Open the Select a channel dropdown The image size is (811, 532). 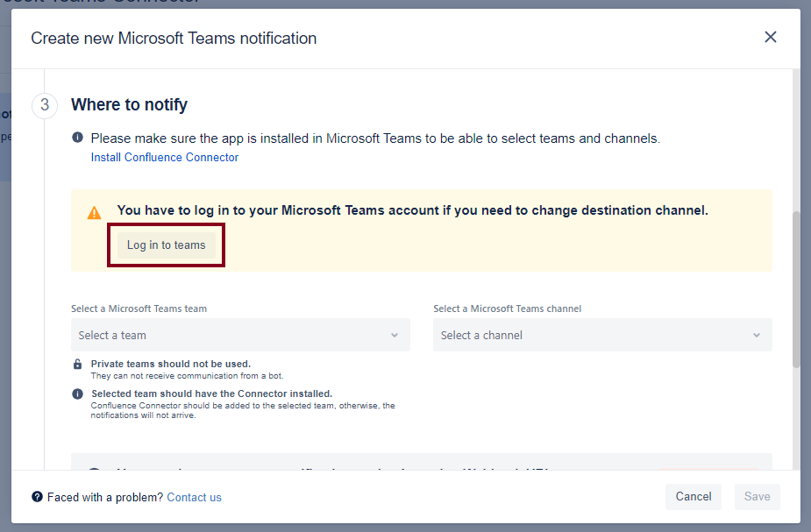[602, 335]
